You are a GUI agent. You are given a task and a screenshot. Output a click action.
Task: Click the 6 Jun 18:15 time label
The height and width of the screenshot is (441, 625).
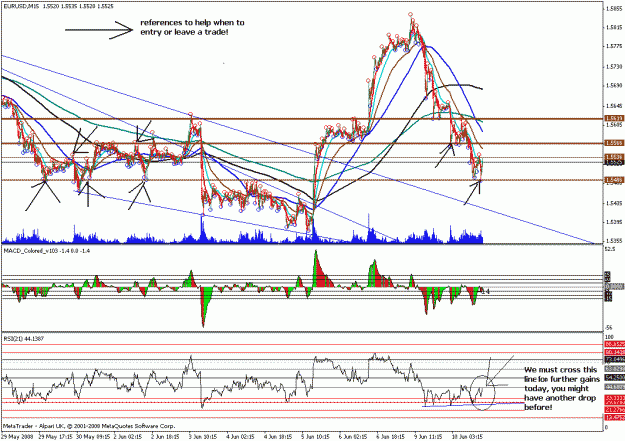(393, 437)
